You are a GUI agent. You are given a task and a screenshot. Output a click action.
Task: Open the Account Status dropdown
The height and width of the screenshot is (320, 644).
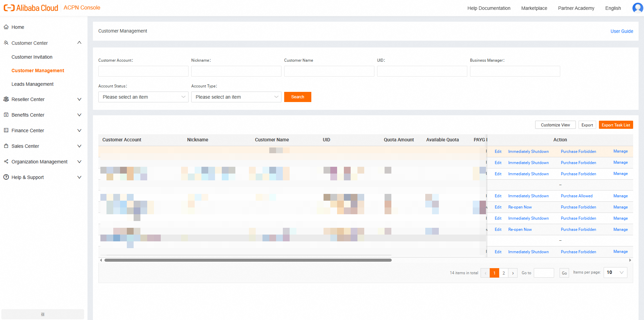(x=143, y=97)
